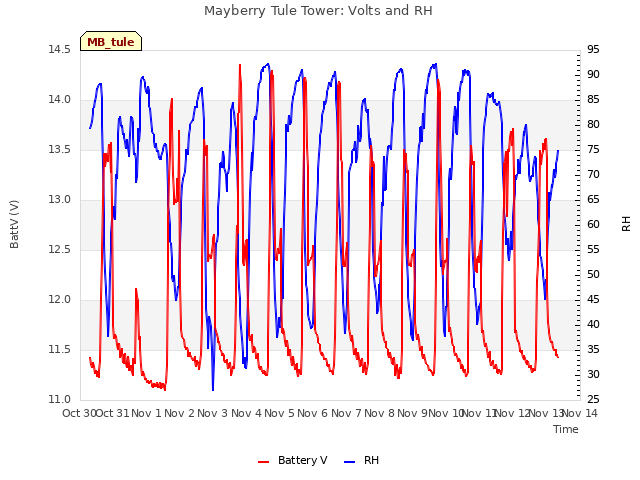The width and height of the screenshot is (640, 480).
Task: Click the 75 tick label on right axis
Action: [593, 150]
